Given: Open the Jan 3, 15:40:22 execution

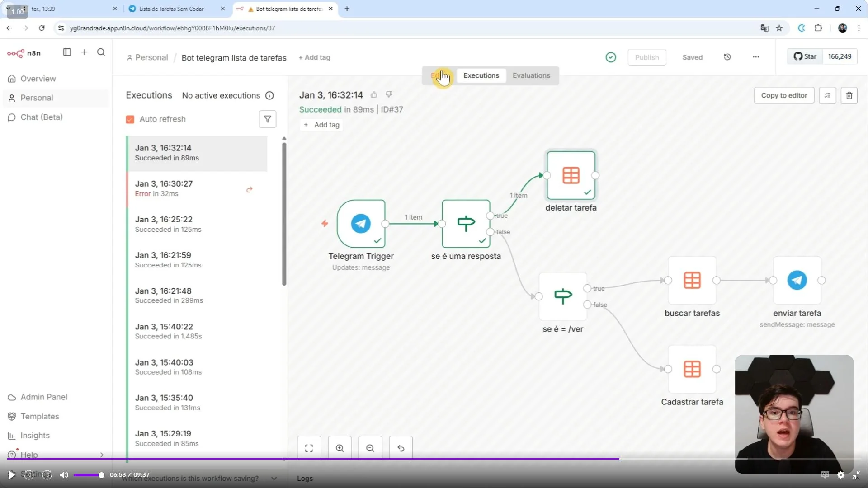Looking at the screenshot, I should click(x=198, y=332).
